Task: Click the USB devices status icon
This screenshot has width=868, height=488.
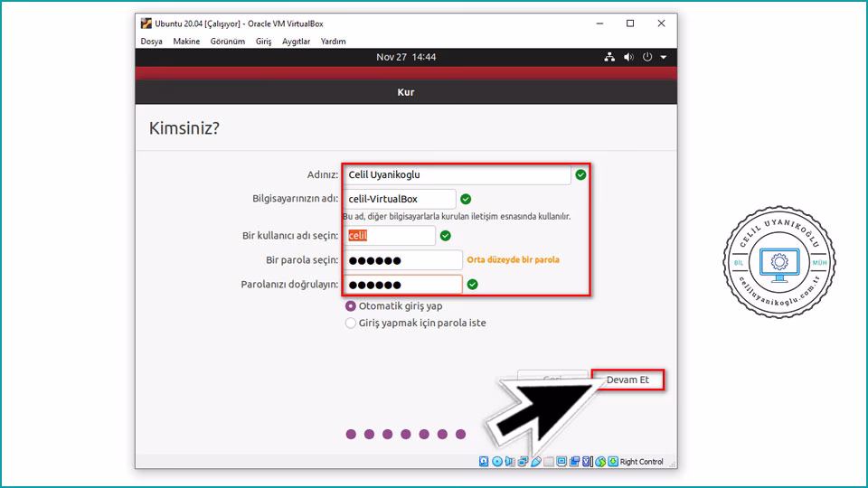Action: coord(536,462)
